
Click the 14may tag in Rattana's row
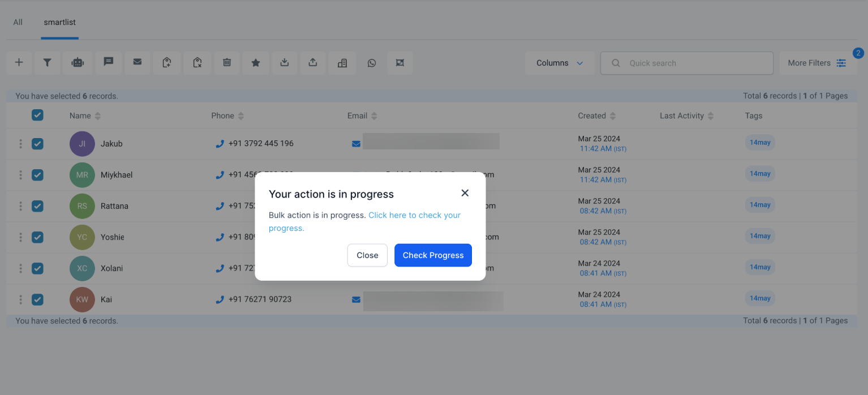point(760,205)
